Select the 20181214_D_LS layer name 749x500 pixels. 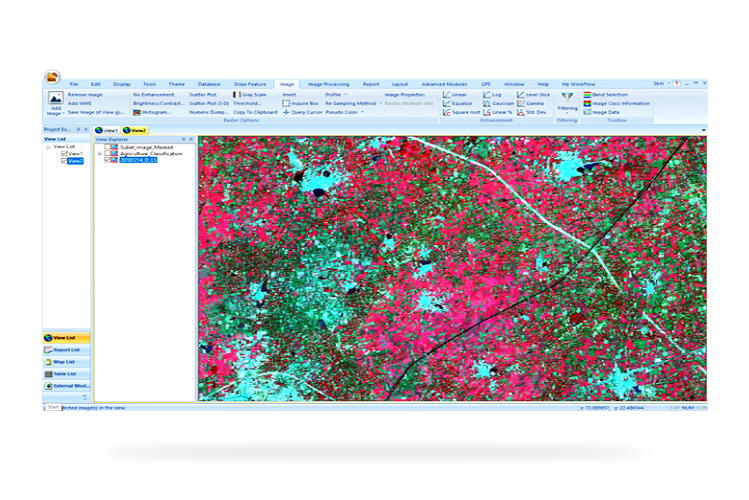pos(138,160)
